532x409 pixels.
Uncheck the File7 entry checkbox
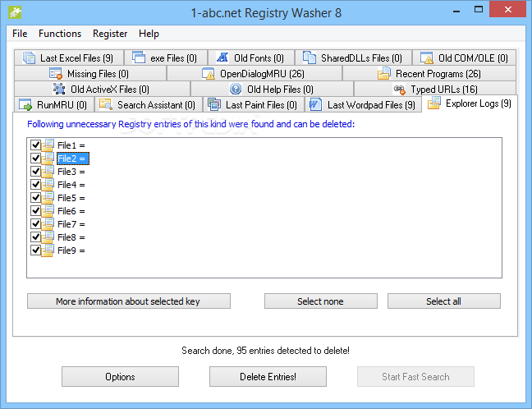(x=35, y=223)
